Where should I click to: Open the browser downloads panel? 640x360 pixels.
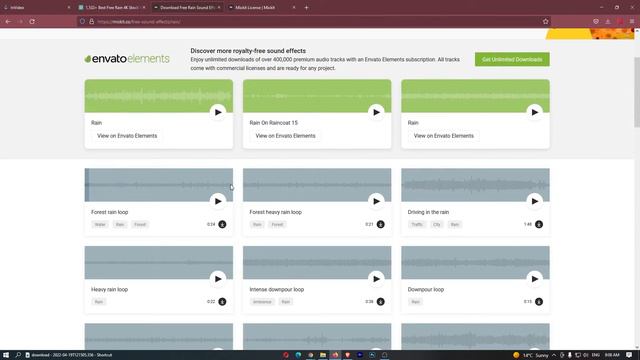coord(608,21)
